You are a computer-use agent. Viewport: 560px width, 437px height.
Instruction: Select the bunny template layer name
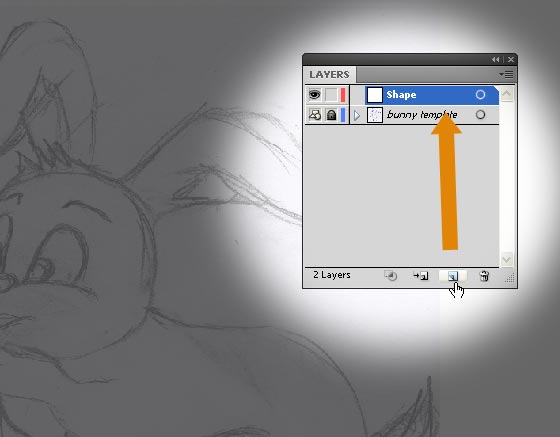(x=422, y=115)
